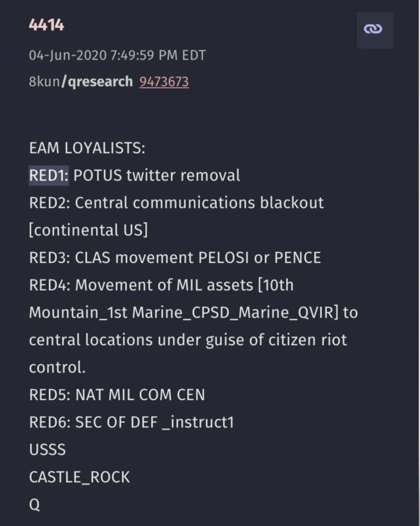Click the RED4 Movement of MIL assets line
Screen dimensions: 420x526
(161, 285)
